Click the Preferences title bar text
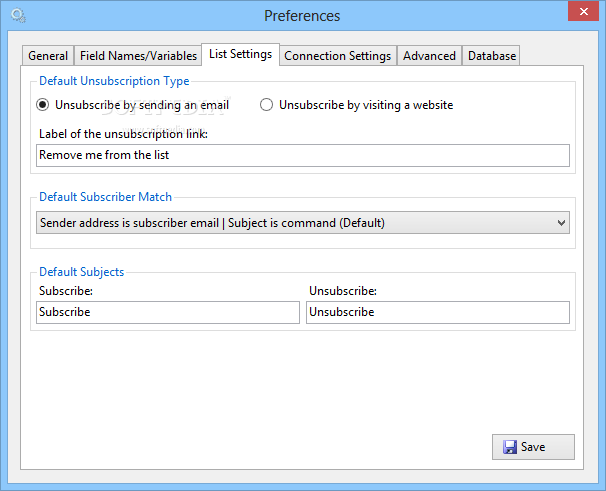Image resolution: width=606 pixels, height=491 pixels. tap(302, 16)
